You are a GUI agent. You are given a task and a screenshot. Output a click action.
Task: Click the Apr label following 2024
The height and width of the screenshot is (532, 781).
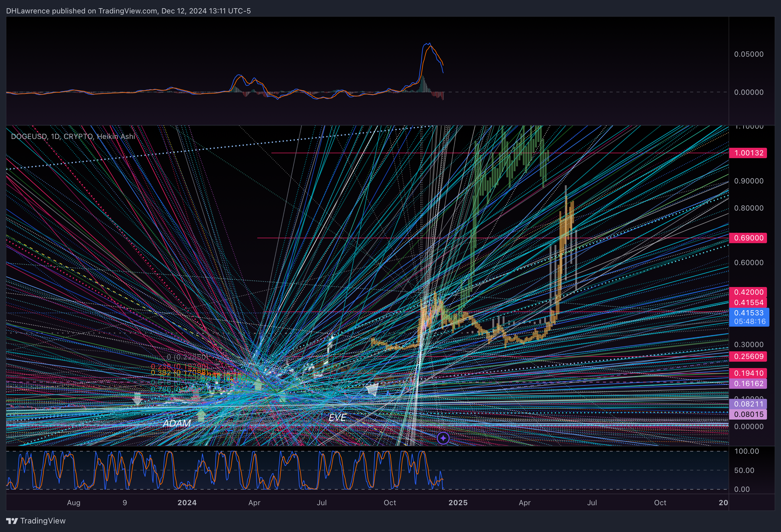click(x=255, y=503)
